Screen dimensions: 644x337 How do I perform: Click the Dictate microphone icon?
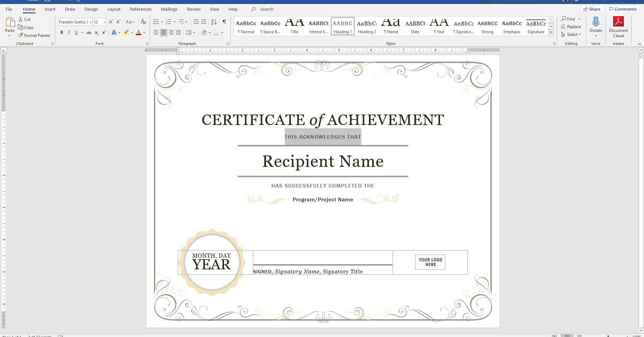596,22
